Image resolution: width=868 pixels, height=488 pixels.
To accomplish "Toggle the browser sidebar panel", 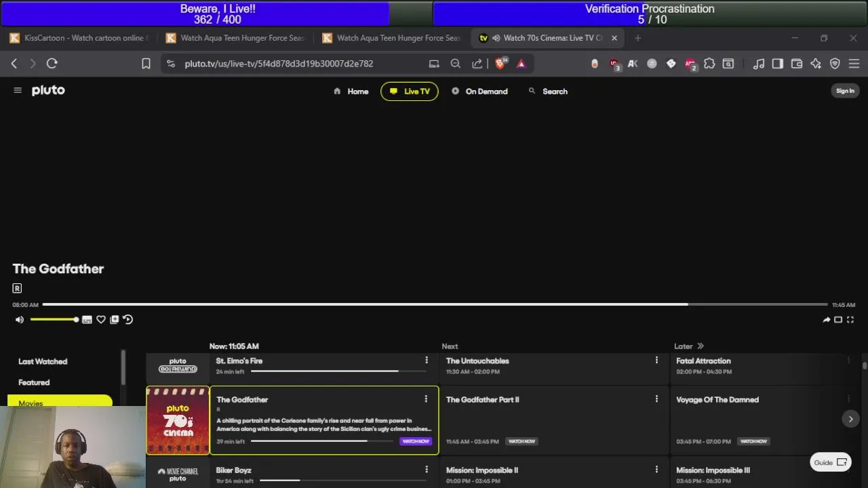I will tap(778, 64).
